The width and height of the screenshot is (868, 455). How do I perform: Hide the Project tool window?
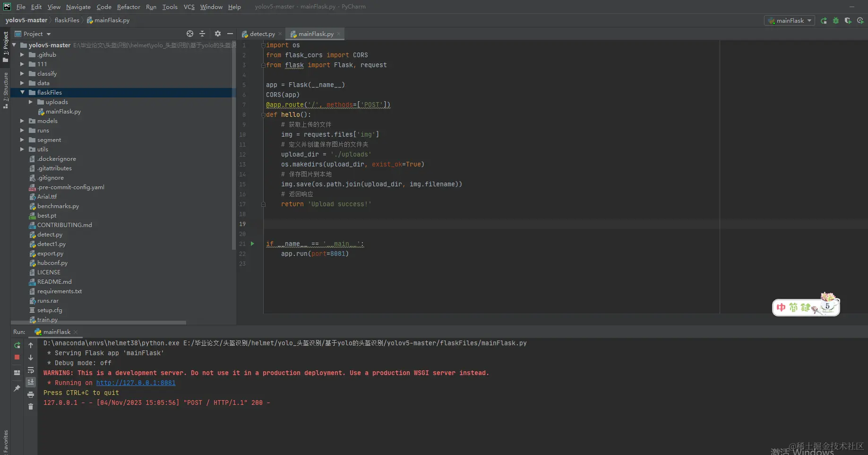[230, 34]
